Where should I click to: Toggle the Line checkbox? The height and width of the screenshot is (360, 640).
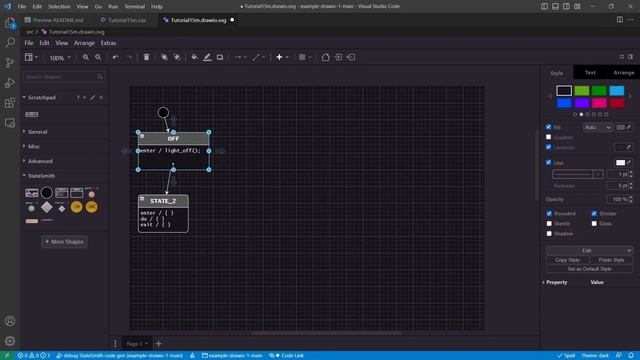(x=549, y=162)
